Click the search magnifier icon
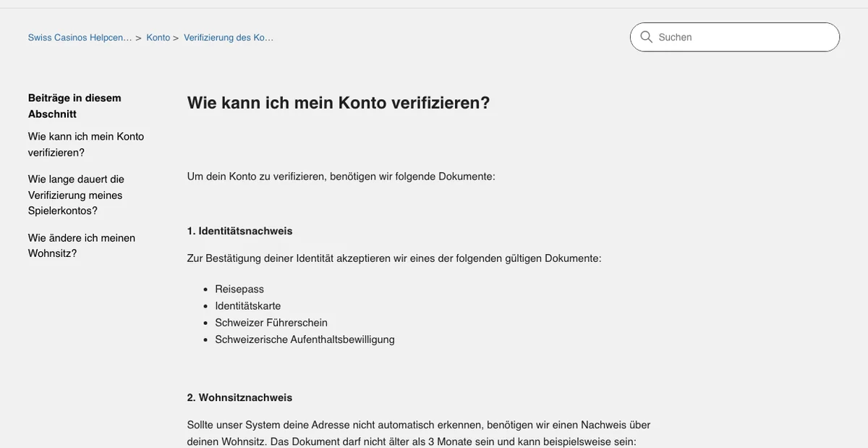The height and width of the screenshot is (448, 868). coord(647,37)
